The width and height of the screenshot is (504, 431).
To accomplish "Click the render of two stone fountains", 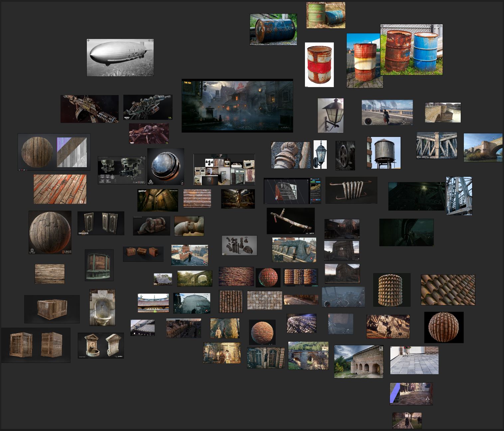I will tap(101, 346).
